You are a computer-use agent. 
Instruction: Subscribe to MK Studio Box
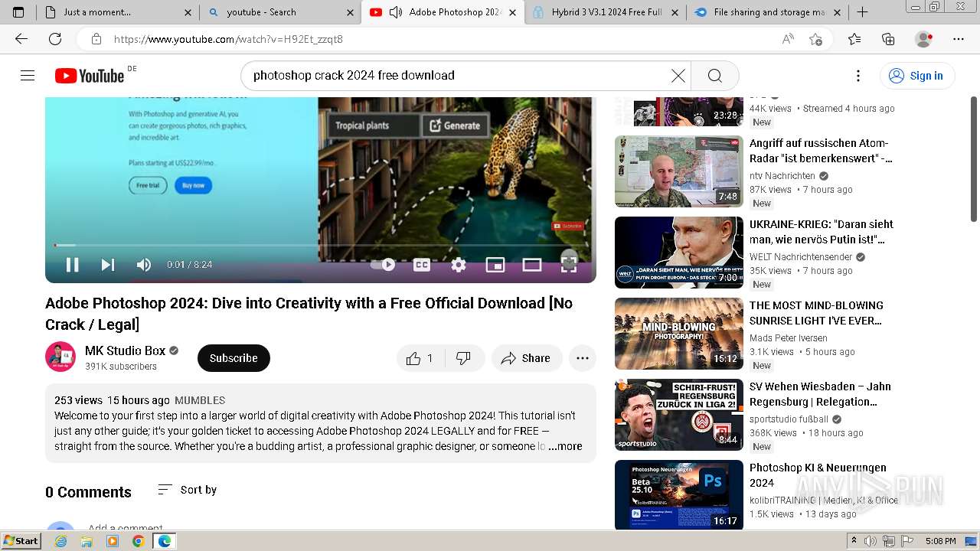234,358
